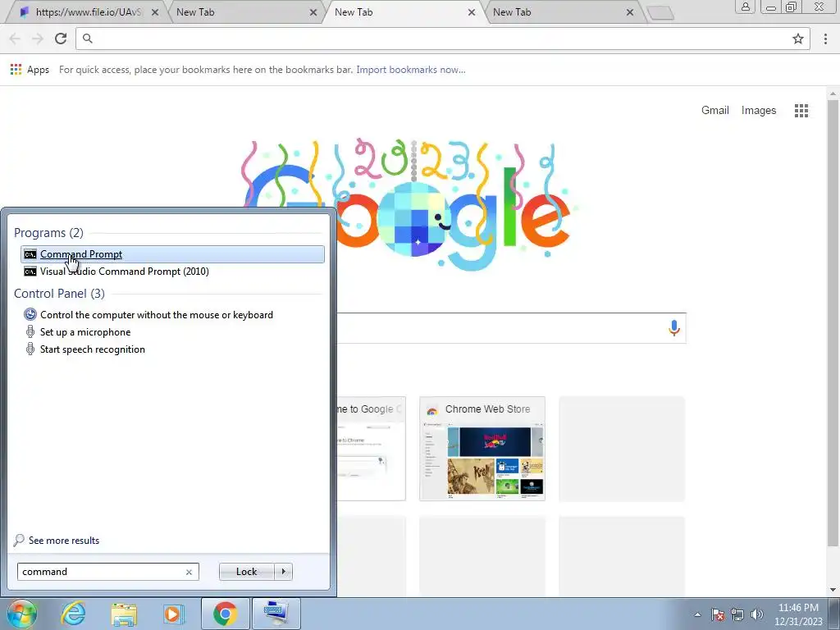Bookmark this page with star icon
This screenshot has width=840, height=630.
[798, 39]
